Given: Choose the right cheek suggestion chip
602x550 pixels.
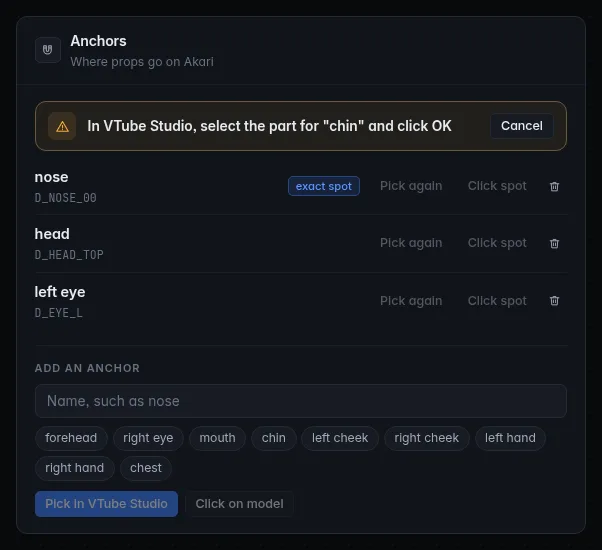Looking at the screenshot, I should (427, 438).
